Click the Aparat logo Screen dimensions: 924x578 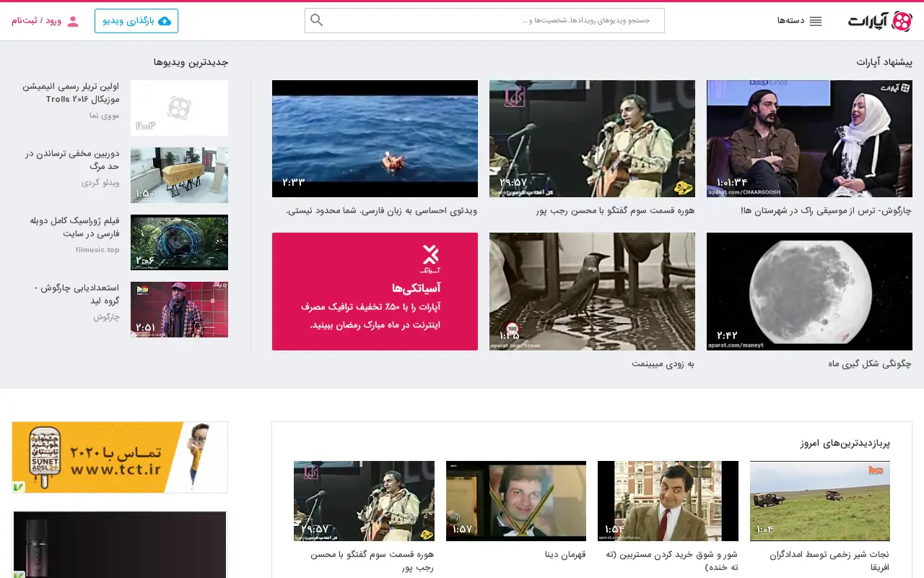coord(880,21)
